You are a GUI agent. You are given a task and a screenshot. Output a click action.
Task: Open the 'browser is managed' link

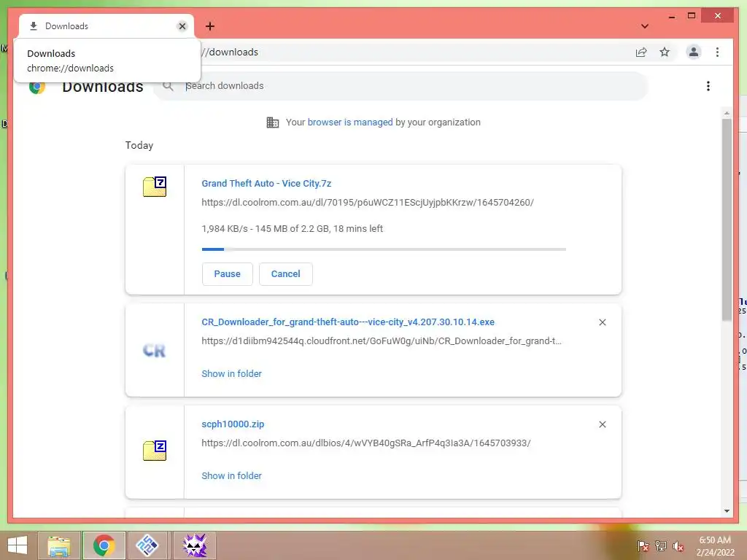(x=350, y=122)
